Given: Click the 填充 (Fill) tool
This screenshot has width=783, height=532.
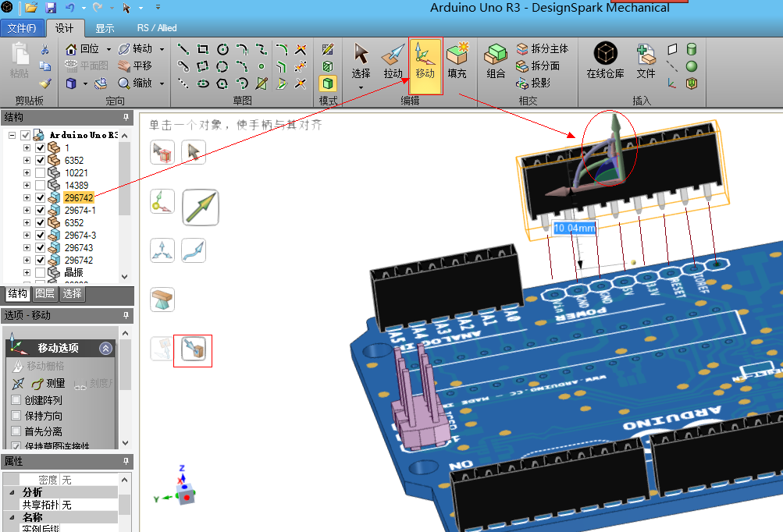Looking at the screenshot, I should (x=457, y=62).
